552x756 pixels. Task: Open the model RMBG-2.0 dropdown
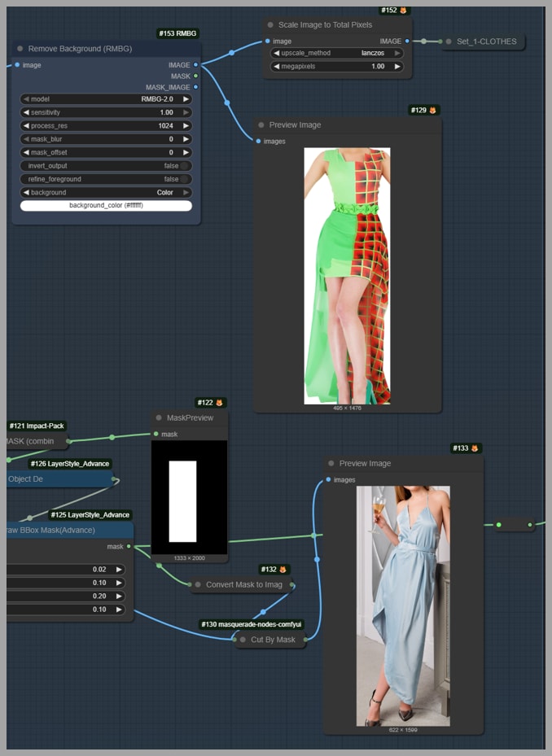coord(106,99)
